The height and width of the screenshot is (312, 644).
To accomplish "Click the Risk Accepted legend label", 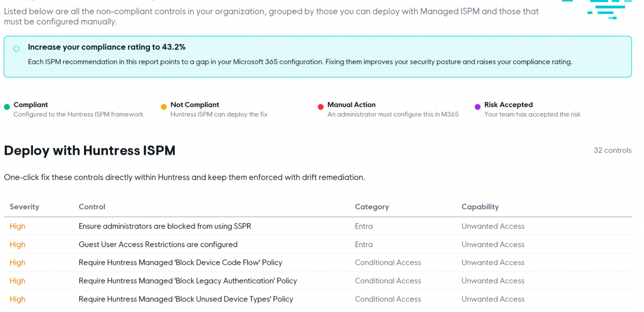I will (508, 105).
